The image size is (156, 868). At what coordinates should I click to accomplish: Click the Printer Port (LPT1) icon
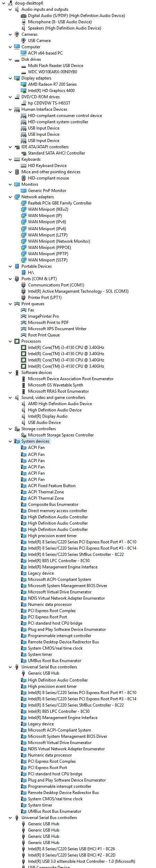24,298
